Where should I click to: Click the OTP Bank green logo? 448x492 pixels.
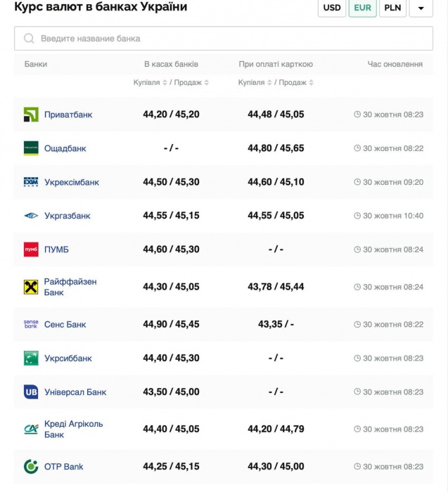click(31, 466)
